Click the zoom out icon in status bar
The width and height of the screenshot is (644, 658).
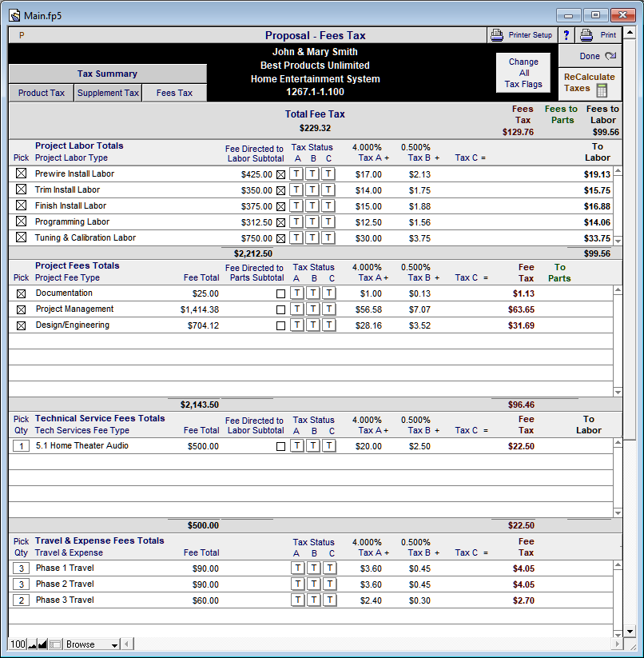pyautogui.click(x=32, y=644)
